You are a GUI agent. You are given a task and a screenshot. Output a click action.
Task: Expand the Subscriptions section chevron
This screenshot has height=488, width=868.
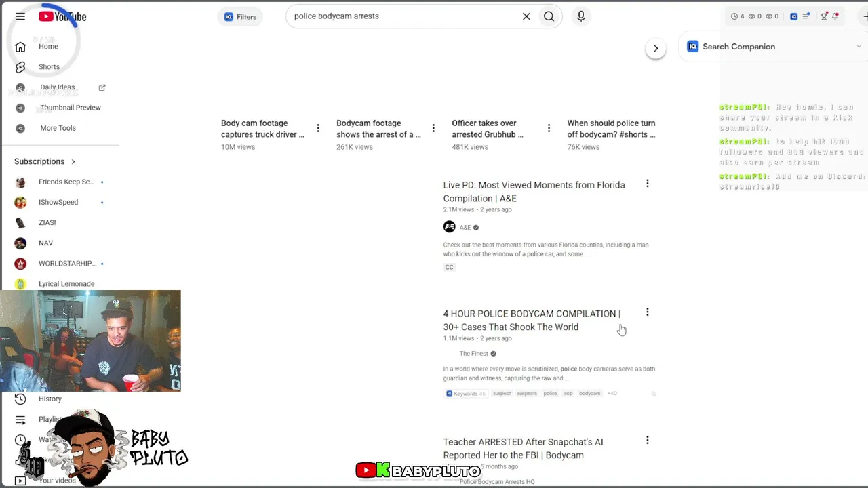pyautogui.click(x=73, y=161)
